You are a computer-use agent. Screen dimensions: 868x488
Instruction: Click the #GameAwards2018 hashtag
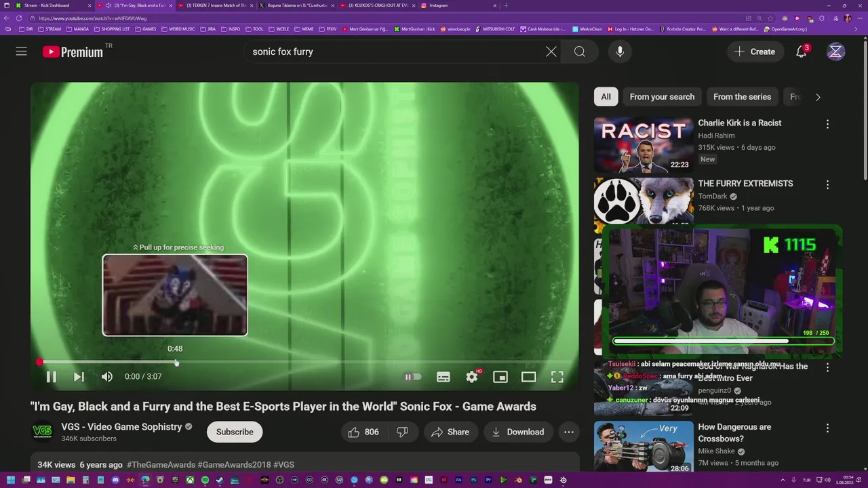[234, 465]
